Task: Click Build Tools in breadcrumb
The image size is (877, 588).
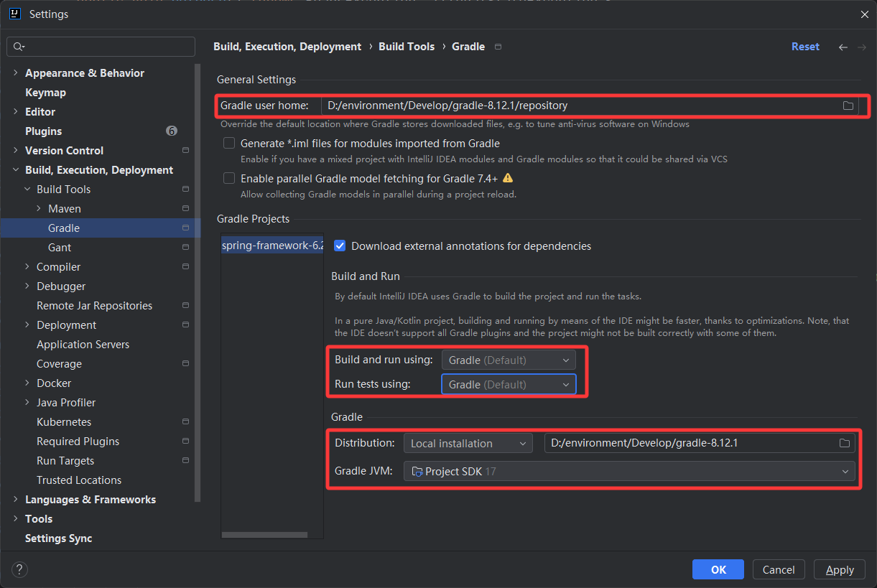Action: coord(407,47)
